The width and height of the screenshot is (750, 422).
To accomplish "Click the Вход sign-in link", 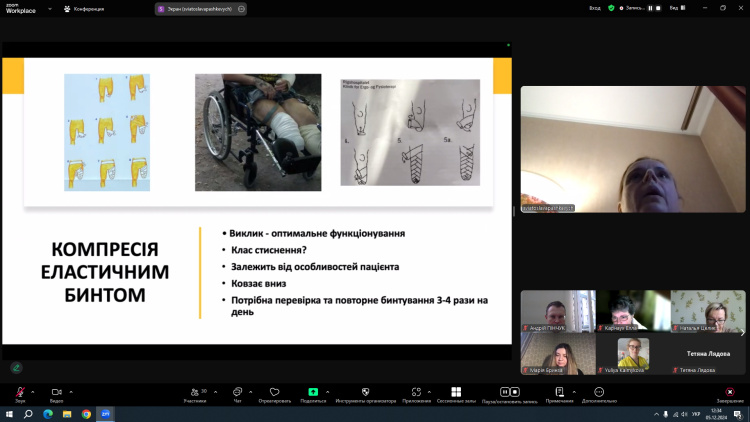I will [x=595, y=8].
